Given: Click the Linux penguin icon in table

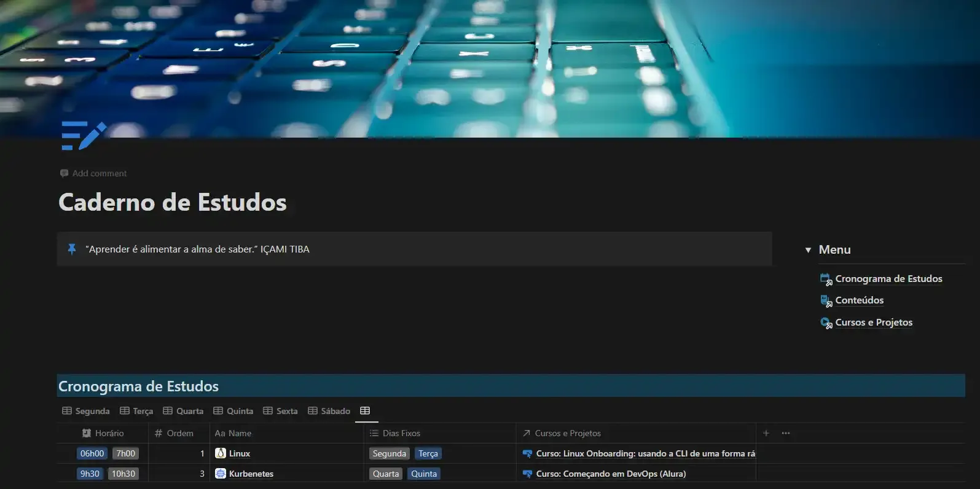Looking at the screenshot, I should click(221, 453).
